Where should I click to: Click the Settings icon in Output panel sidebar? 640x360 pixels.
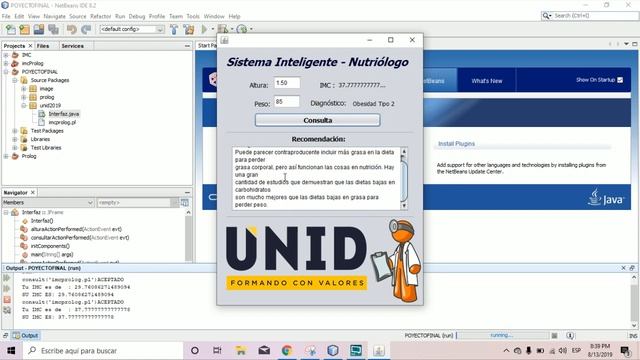pyautogui.click(x=7, y=310)
